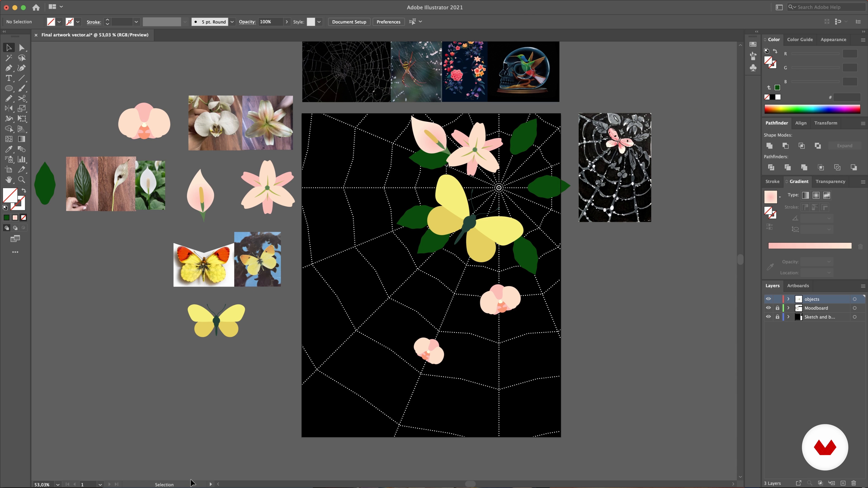Select the Reflect tool
The height and width of the screenshot is (488, 868).
pos(9,108)
